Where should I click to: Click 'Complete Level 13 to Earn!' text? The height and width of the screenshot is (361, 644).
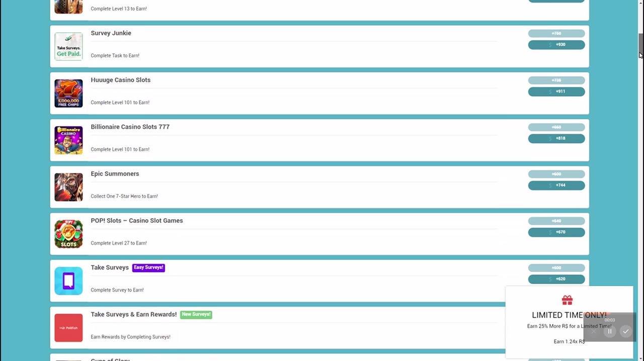pos(119,9)
